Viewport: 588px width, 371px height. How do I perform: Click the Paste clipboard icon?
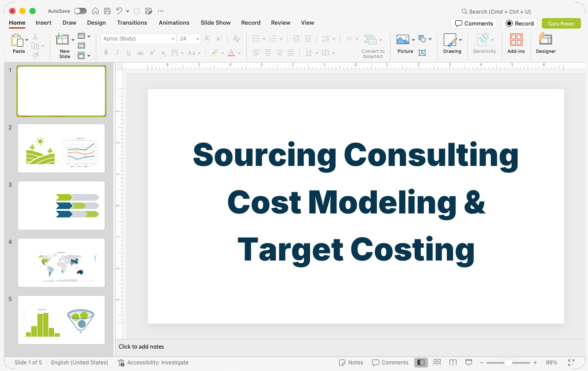17,40
